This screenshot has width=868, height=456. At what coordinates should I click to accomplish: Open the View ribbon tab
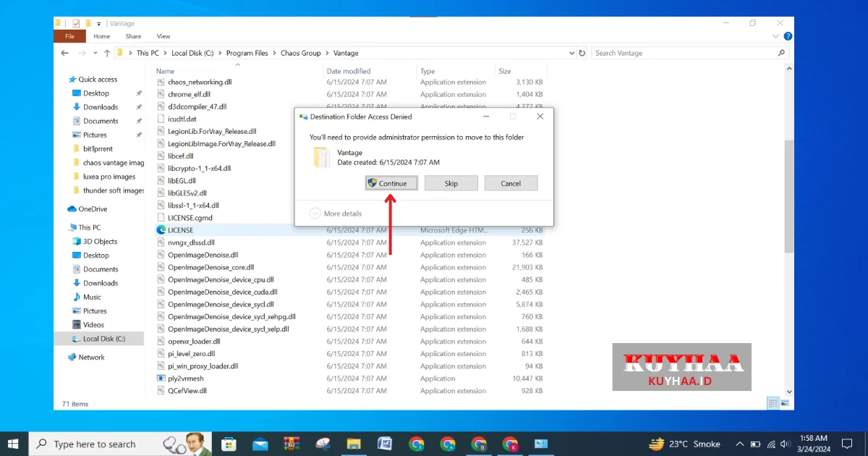[163, 36]
